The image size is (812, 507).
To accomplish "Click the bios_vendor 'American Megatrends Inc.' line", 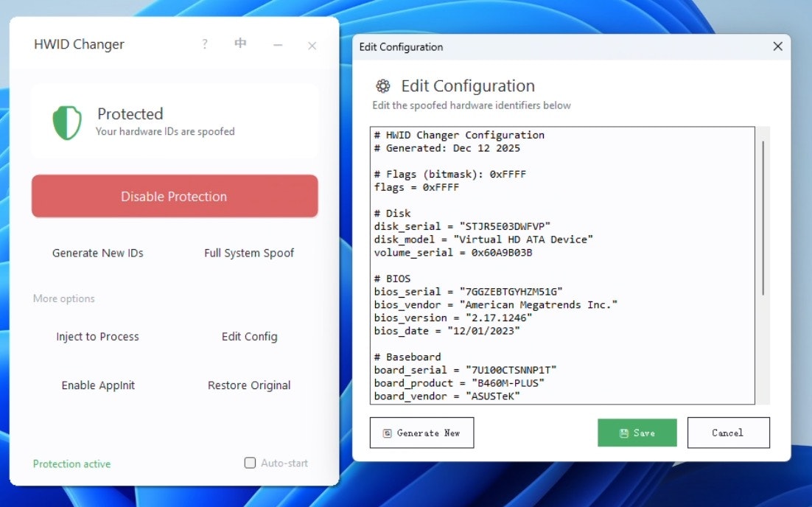I will click(496, 304).
